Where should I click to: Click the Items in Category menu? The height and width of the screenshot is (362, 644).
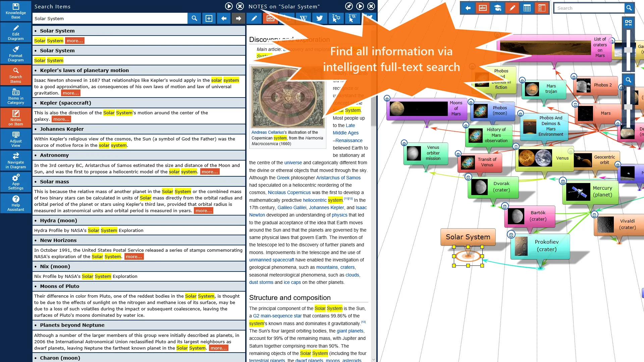click(x=15, y=96)
